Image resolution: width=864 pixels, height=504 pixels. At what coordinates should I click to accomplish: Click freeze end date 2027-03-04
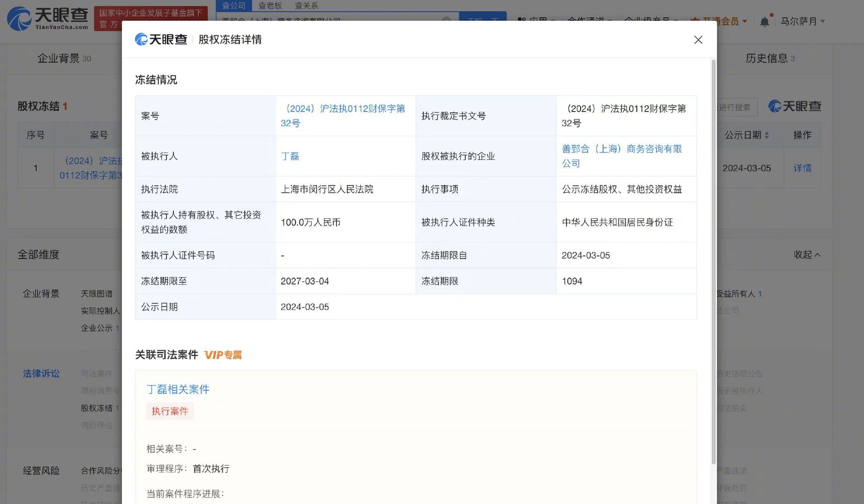[305, 281]
